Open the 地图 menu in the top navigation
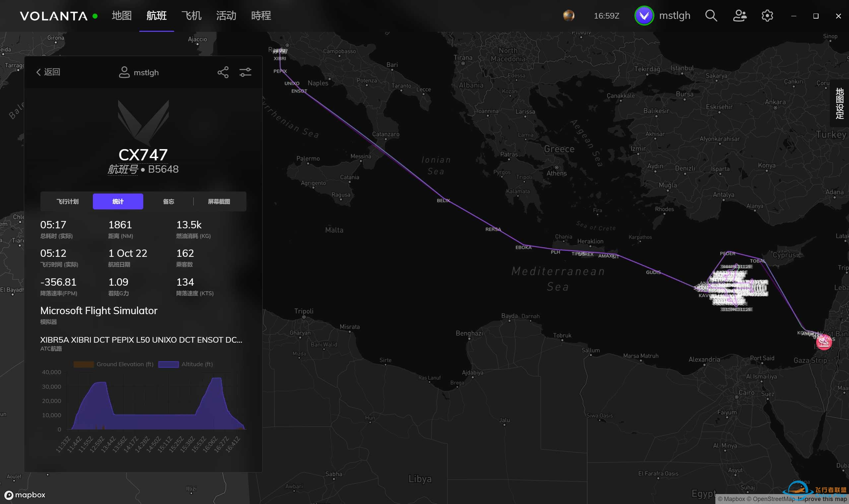 121,16
